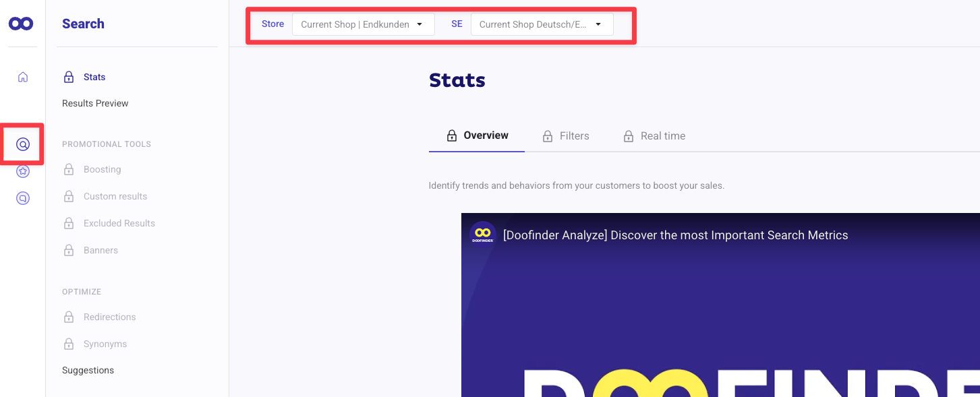
Task: Click the Doofinder Analyze video title
Action: coord(676,235)
